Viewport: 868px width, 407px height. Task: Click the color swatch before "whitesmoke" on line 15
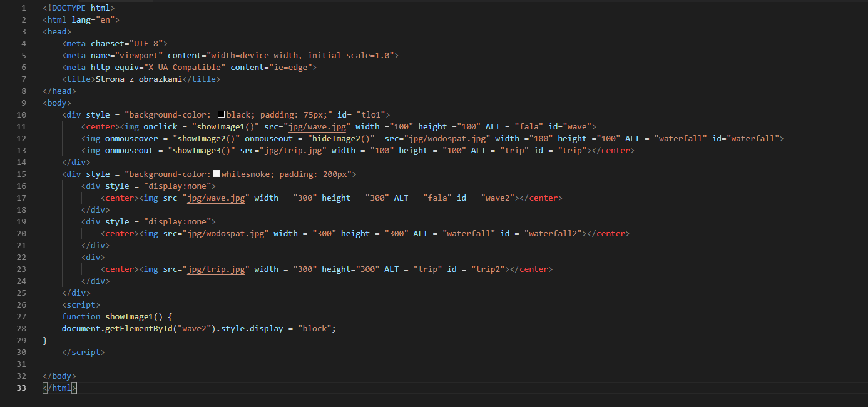[x=216, y=173]
